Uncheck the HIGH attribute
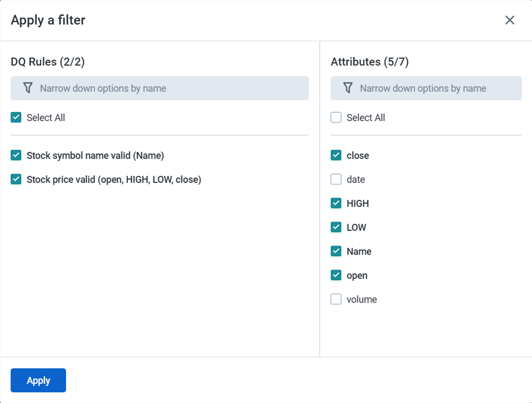 [335, 203]
